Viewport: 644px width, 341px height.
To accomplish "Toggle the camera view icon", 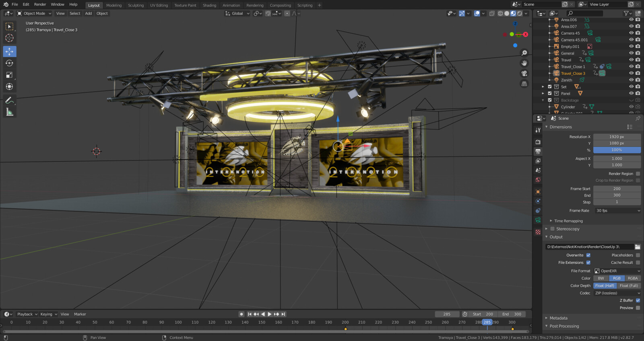I will click(524, 74).
